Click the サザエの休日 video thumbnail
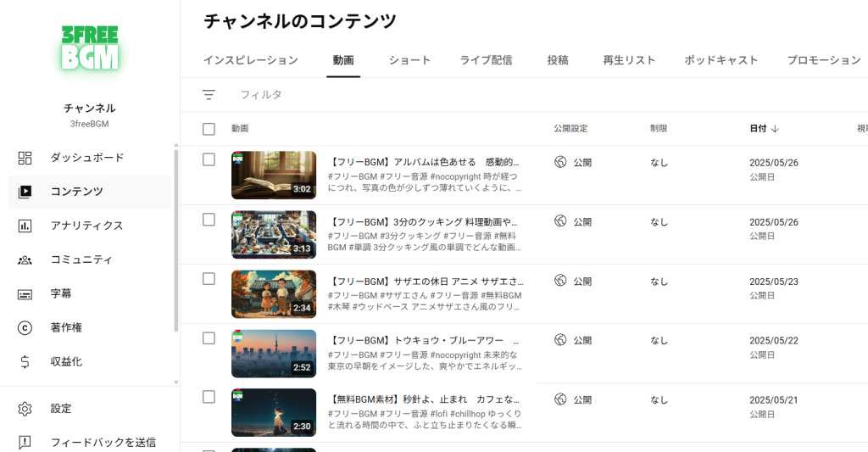 pyautogui.click(x=273, y=294)
